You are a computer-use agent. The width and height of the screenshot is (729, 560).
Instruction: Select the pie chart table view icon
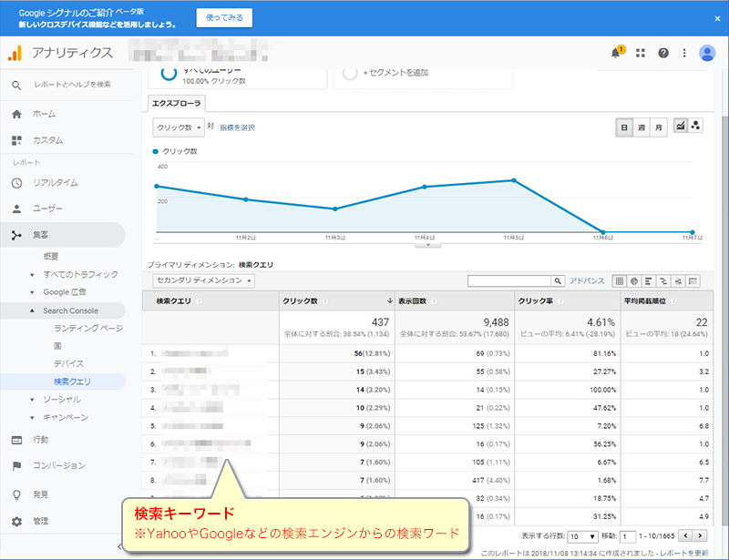pyautogui.click(x=634, y=281)
